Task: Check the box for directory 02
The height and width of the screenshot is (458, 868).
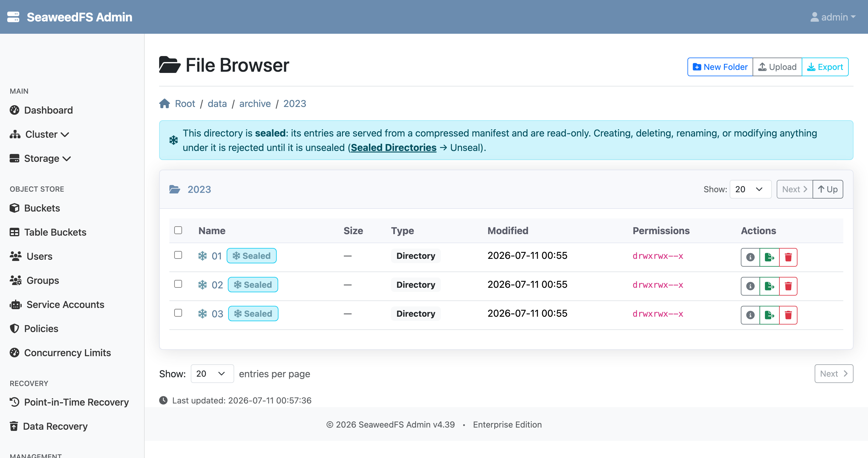Action: [x=178, y=284]
